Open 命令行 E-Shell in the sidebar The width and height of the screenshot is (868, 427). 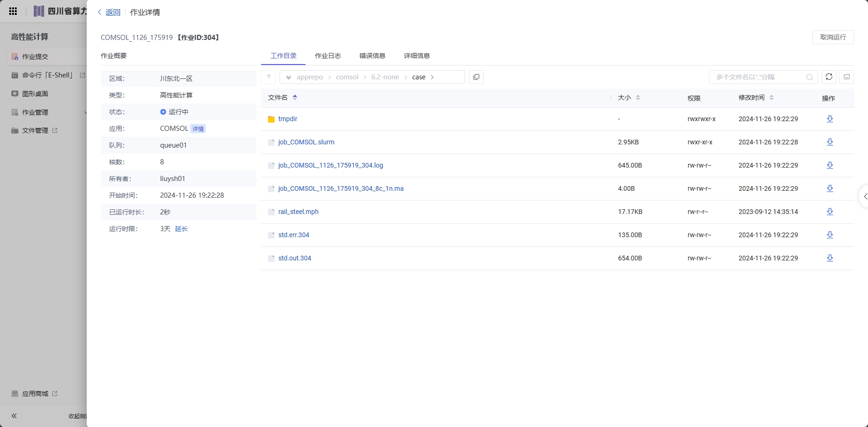(48, 75)
